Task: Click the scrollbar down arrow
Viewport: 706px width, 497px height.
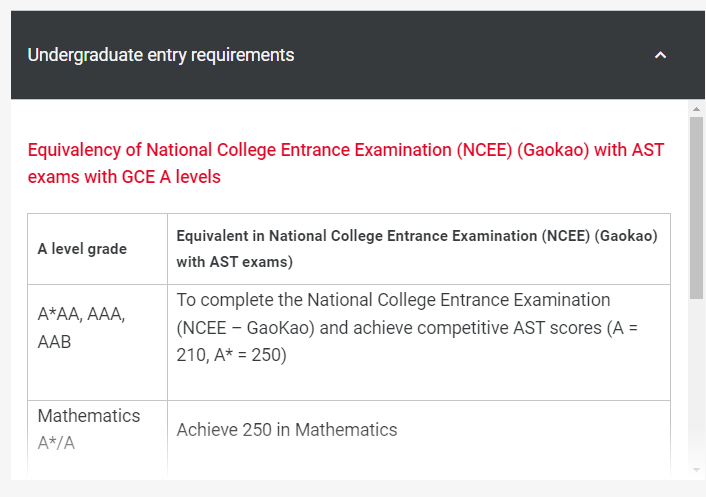Action: (696, 469)
